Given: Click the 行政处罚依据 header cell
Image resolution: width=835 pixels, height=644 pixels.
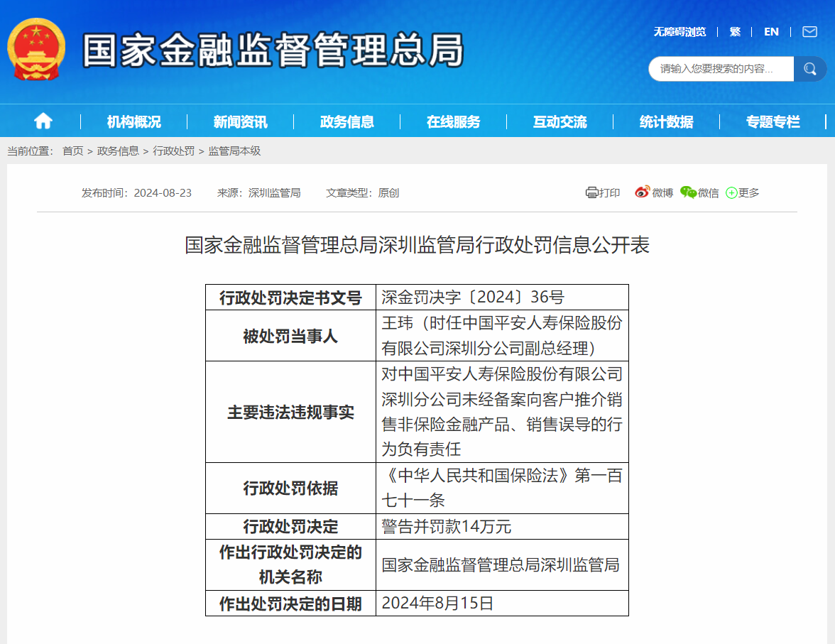Looking at the screenshot, I should coord(291,488).
